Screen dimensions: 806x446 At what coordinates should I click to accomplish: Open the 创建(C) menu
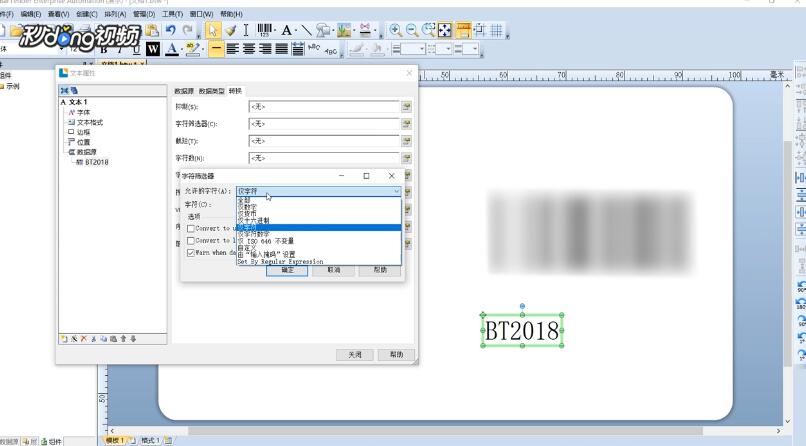tap(86, 14)
